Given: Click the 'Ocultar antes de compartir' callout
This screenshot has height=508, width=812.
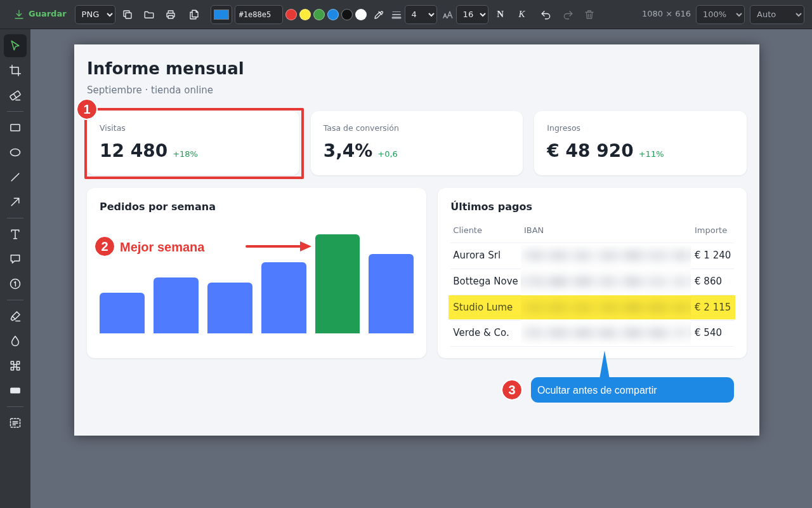Looking at the screenshot, I should (632, 390).
